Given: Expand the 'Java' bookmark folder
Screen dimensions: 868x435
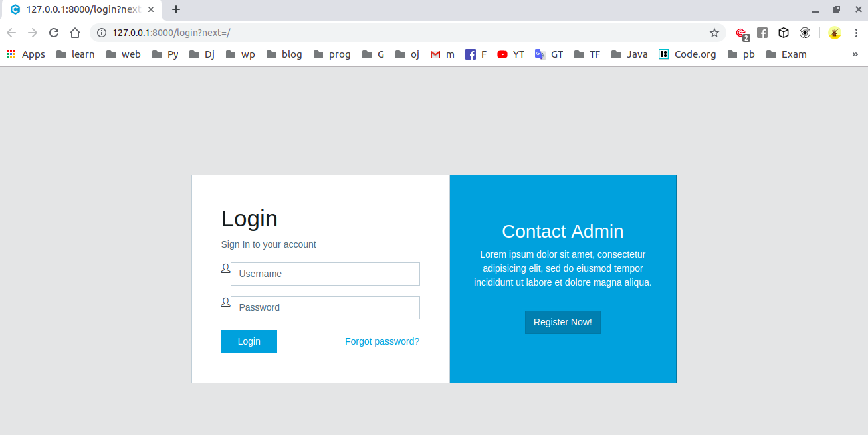Looking at the screenshot, I should [629, 54].
